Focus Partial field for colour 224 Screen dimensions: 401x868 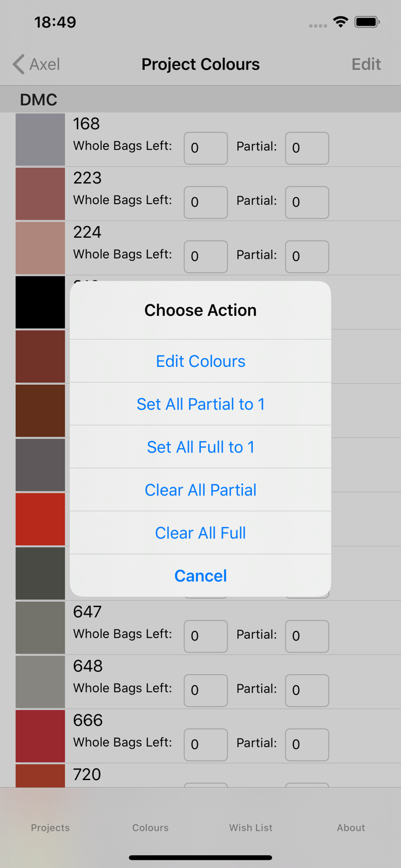(307, 256)
